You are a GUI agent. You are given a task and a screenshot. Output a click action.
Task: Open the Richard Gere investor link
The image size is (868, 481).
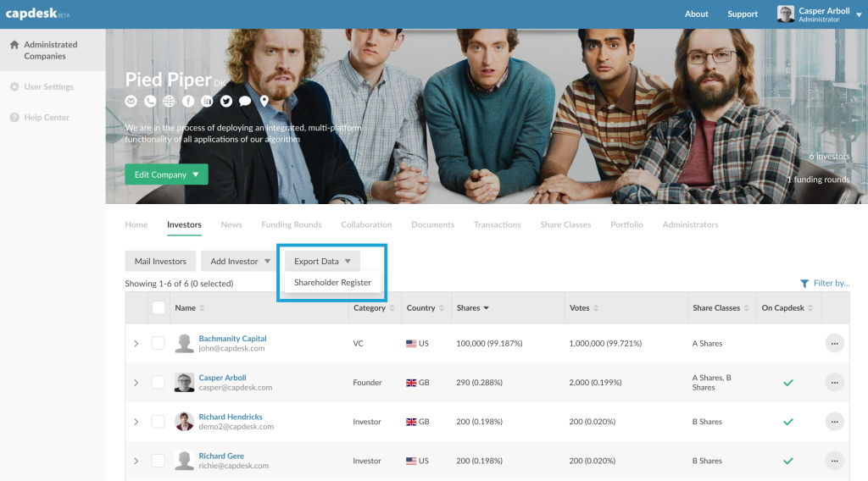click(x=221, y=456)
